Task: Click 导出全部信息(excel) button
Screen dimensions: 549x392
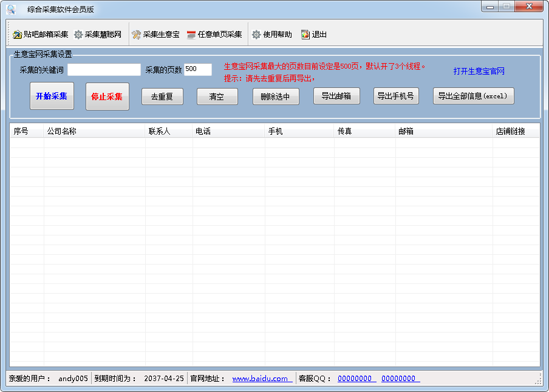Action: click(x=473, y=96)
